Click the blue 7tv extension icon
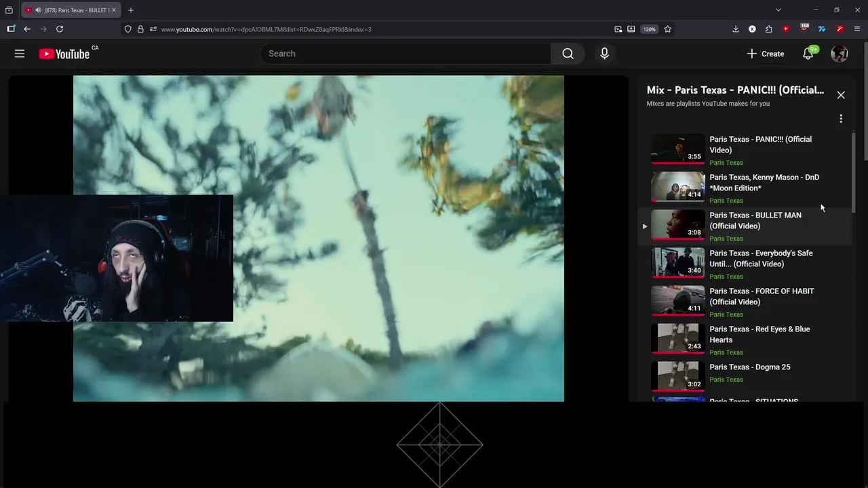The width and height of the screenshot is (868, 488). pyautogui.click(x=822, y=29)
